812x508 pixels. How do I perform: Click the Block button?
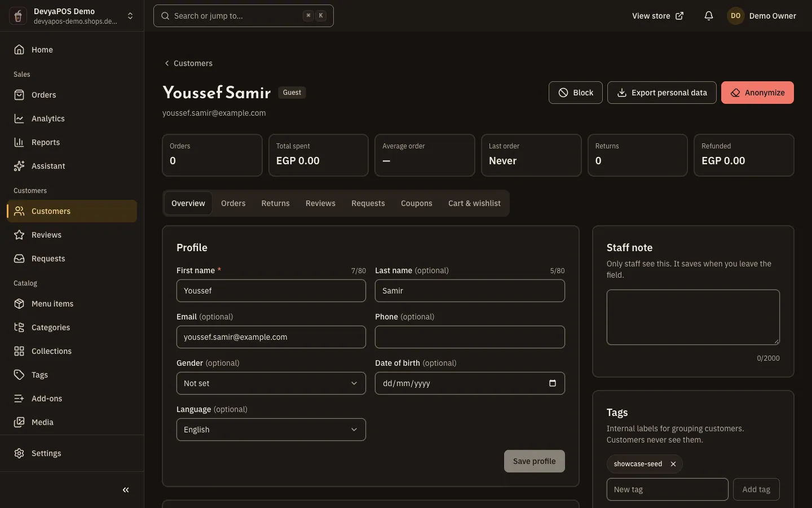(576, 93)
